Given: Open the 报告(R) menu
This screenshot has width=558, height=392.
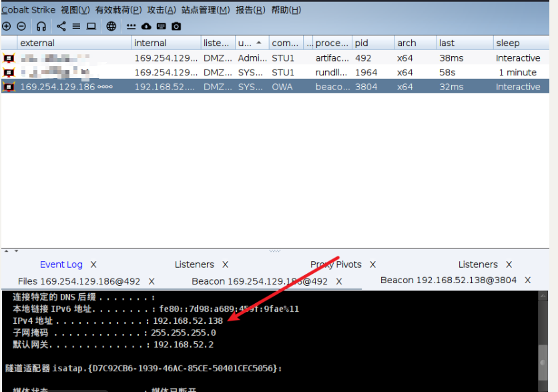Looking at the screenshot, I should point(250,10).
